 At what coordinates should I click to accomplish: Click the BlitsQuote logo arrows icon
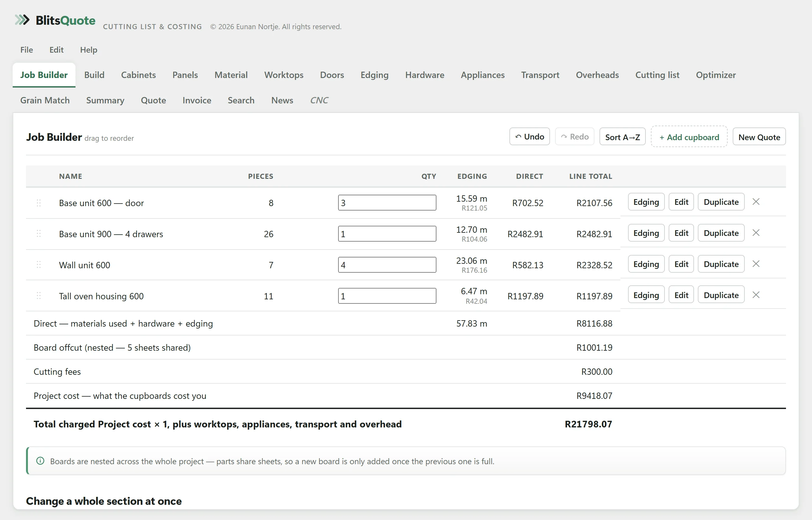click(22, 20)
